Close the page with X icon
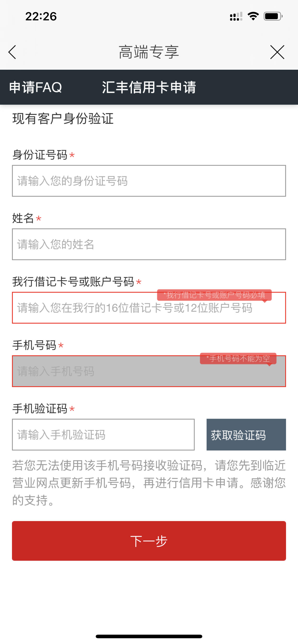 (277, 52)
